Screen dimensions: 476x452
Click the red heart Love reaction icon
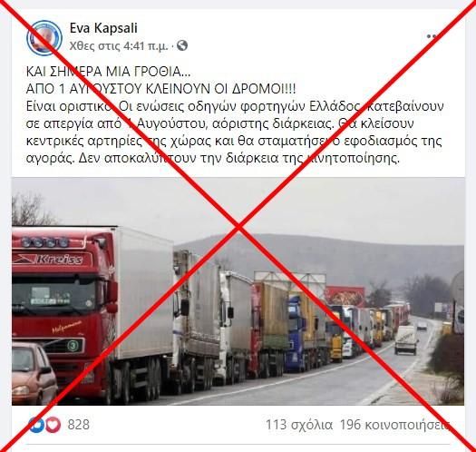53,425
